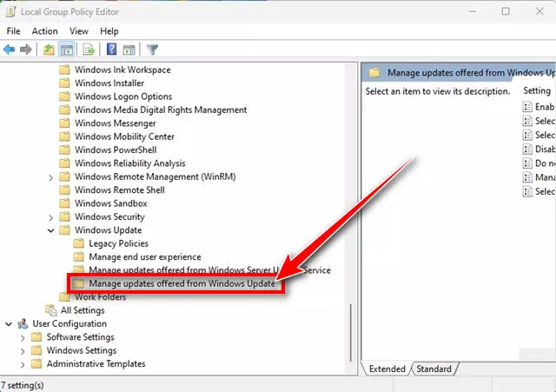Minimize the Local Group Policy Editor window
Screen dimensions: 556x392
point(472,11)
